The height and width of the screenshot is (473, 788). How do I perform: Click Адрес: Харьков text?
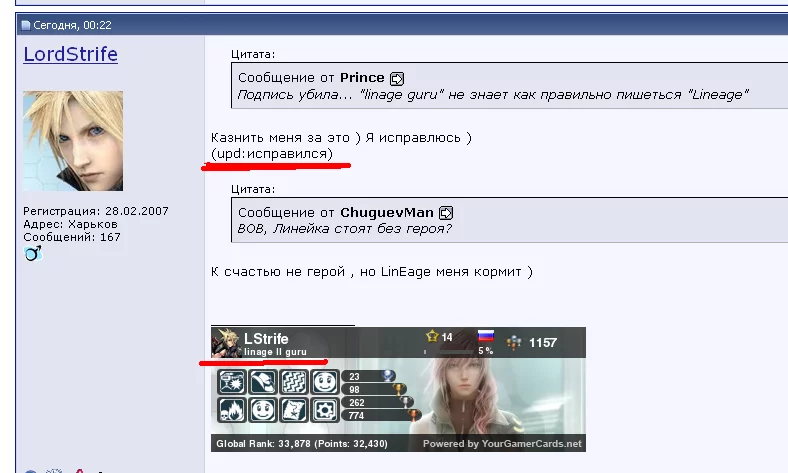point(70,224)
